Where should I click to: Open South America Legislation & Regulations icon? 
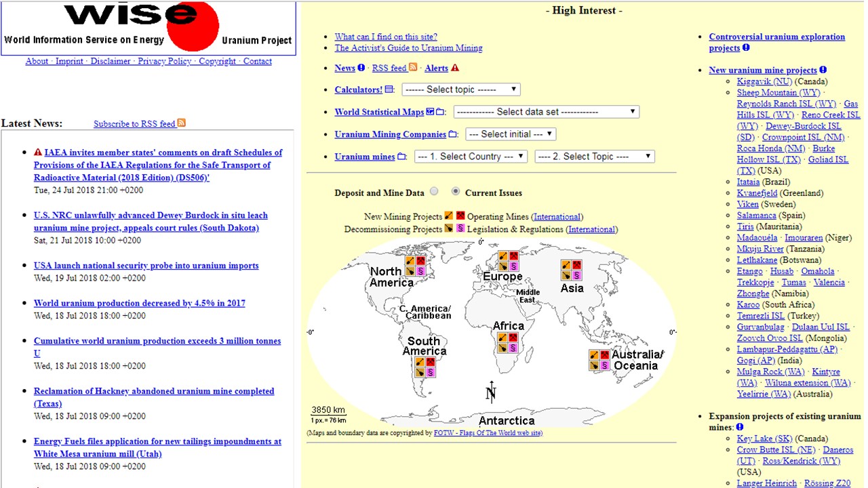(x=431, y=372)
